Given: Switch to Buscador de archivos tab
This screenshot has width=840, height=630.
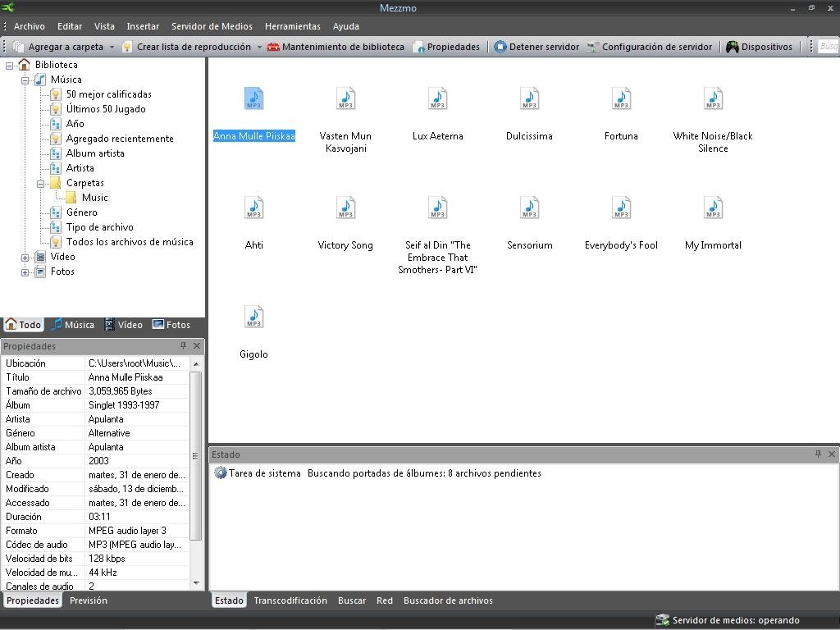Looking at the screenshot, I should point(448,600).
